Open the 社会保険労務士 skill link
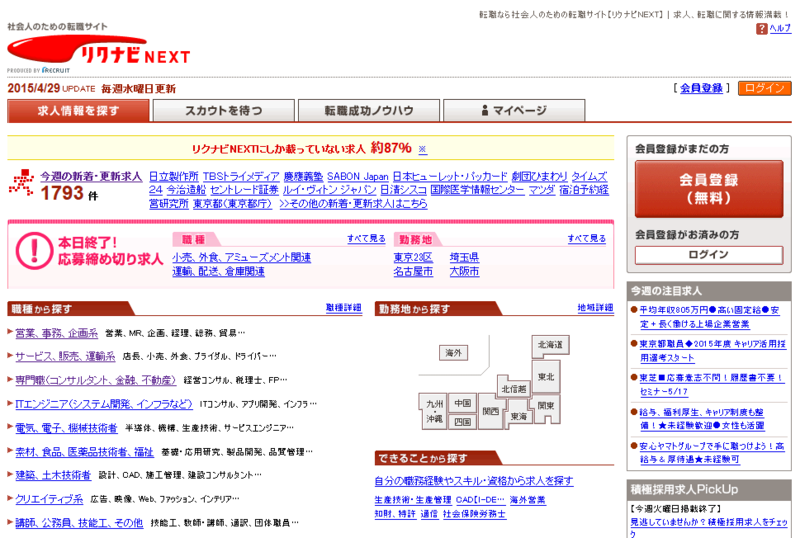This screenshot has width=800, height=538. pos(474,514)
